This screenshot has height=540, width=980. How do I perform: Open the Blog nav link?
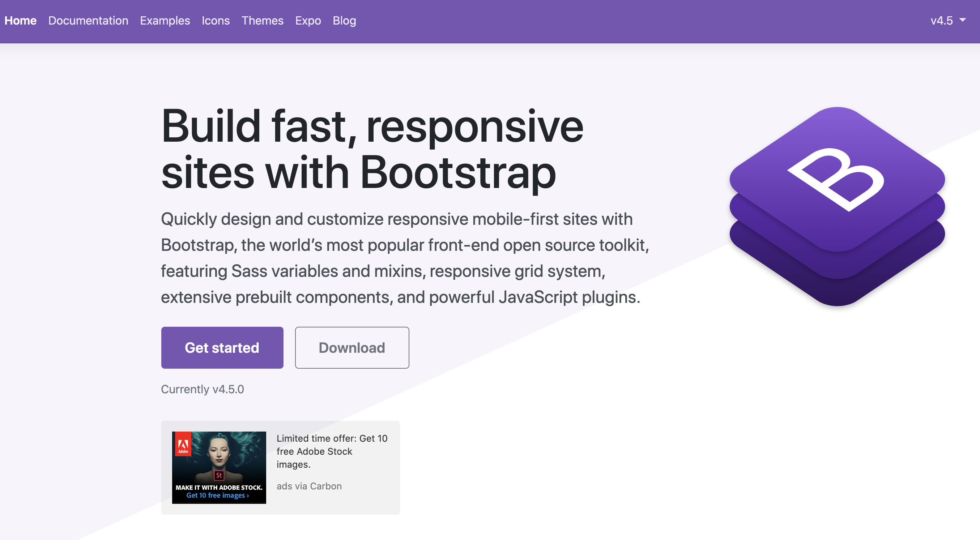(344, 21)
